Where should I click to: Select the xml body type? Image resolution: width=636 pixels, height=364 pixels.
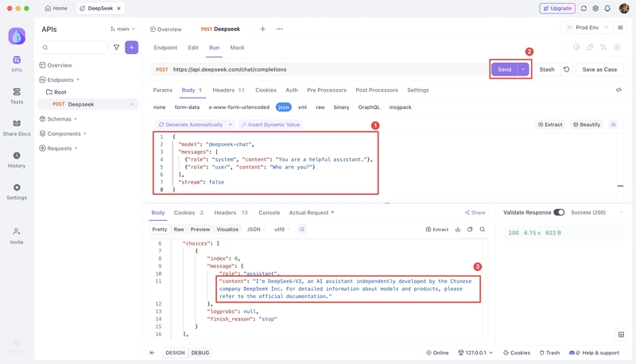click(x=302, y=107)
